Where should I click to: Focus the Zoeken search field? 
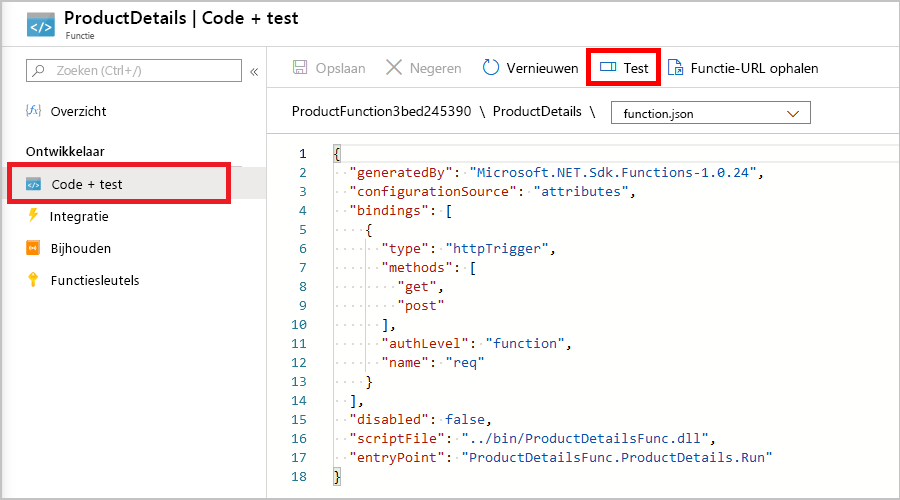134,71
